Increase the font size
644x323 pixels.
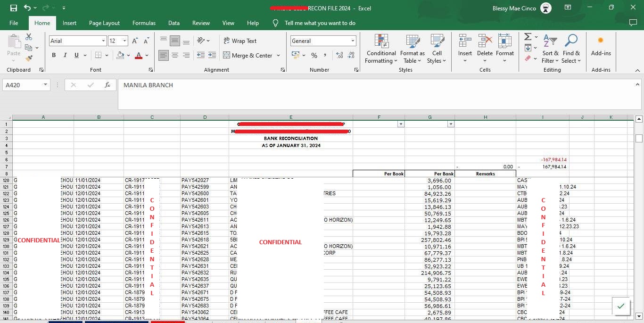coord(135,41)
